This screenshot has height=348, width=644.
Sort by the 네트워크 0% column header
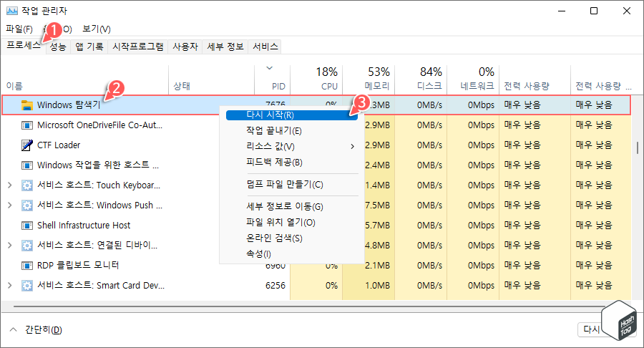point(473,79)
